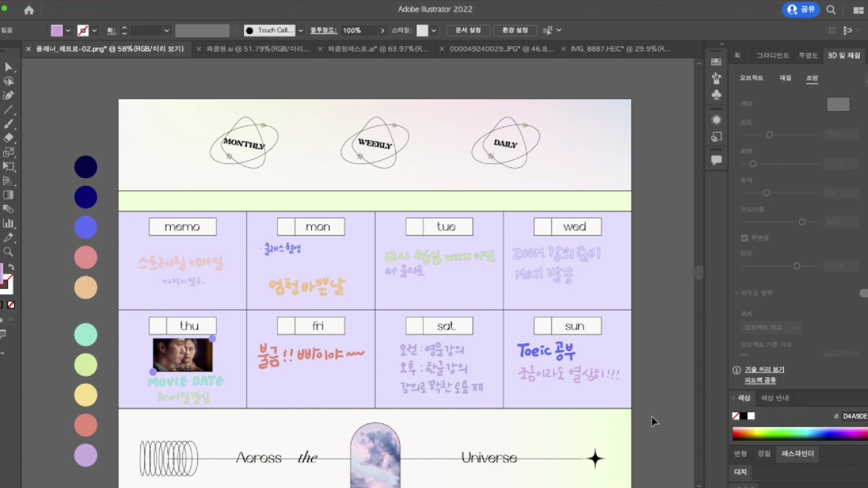Viewport: 868px width, 488px height.
Task: Select the Eraser tool
Action: [8, 138]
